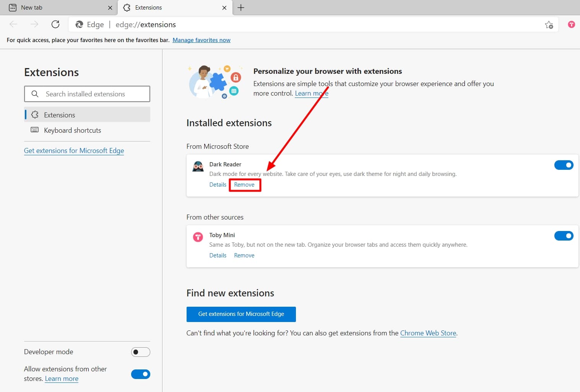The height and width of the screenshot is (392, 580).
Task: Select the Extensions tab in the sidebar
Action: [x=59, y=114]
